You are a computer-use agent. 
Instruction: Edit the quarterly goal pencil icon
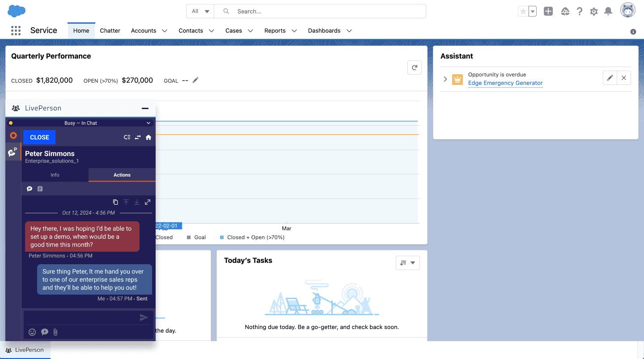pos(195,80)
